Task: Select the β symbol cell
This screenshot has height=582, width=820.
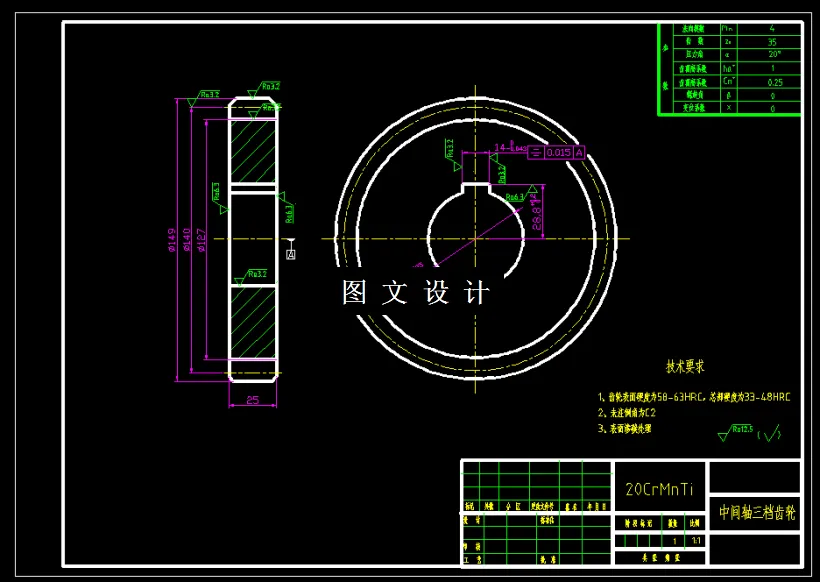Action: 727,96
